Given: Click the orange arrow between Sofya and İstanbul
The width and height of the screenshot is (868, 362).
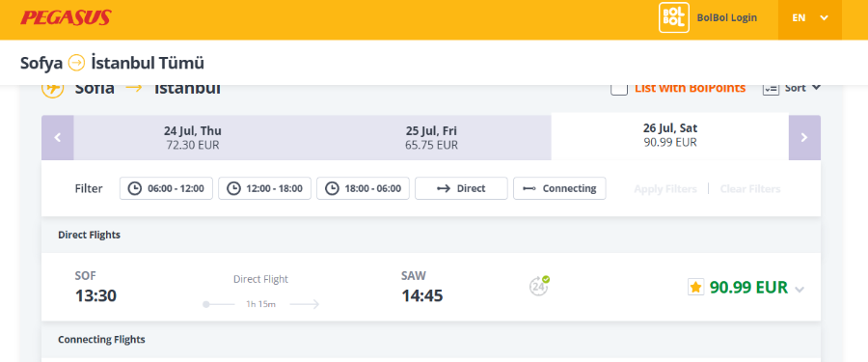Looking at the screenshot, I should point(76,63).
